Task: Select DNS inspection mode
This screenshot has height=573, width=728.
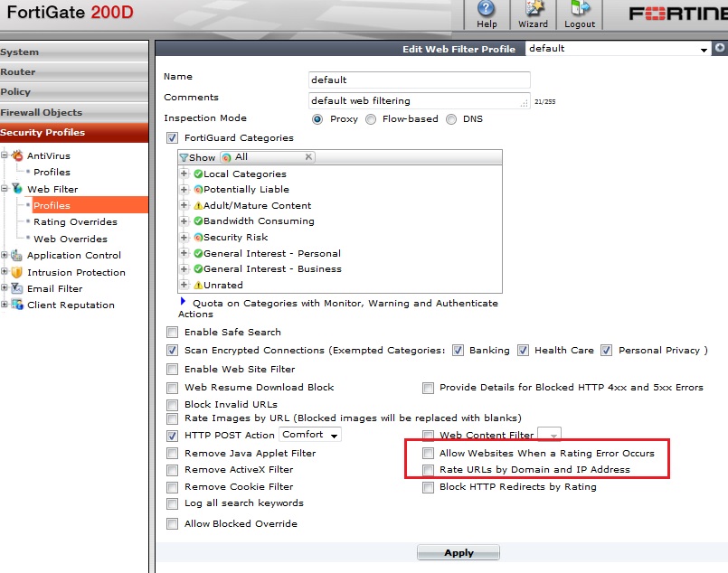Action: (451, 119)
